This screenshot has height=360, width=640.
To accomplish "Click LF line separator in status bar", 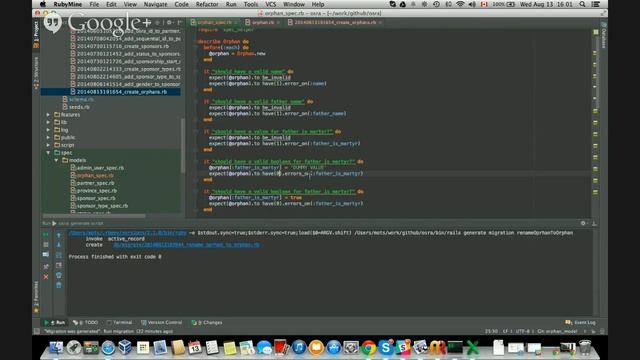I will (x=505, y=331).
